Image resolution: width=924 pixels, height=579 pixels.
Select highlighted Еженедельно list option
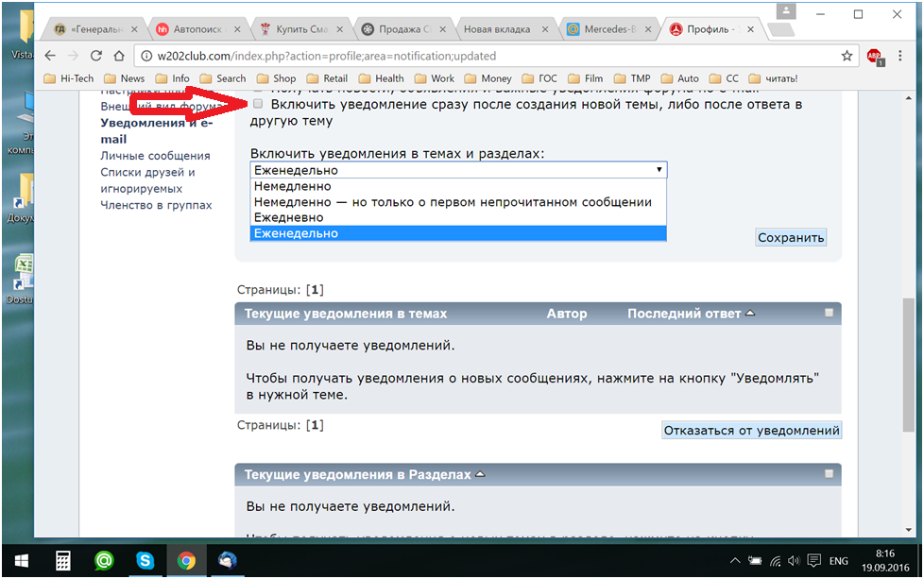click(458, 233)
